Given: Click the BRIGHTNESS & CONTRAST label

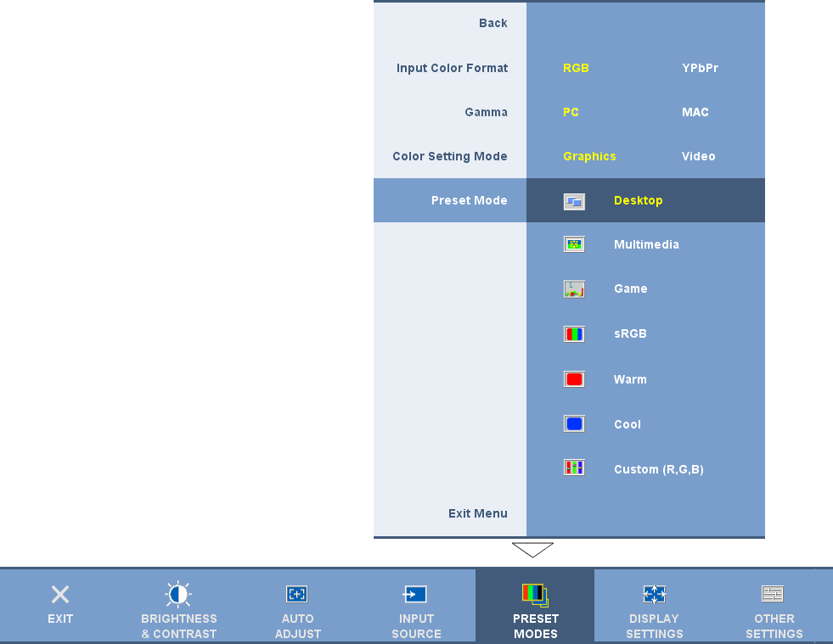Looking at the screenshot, I should click(x=178, y=626).
